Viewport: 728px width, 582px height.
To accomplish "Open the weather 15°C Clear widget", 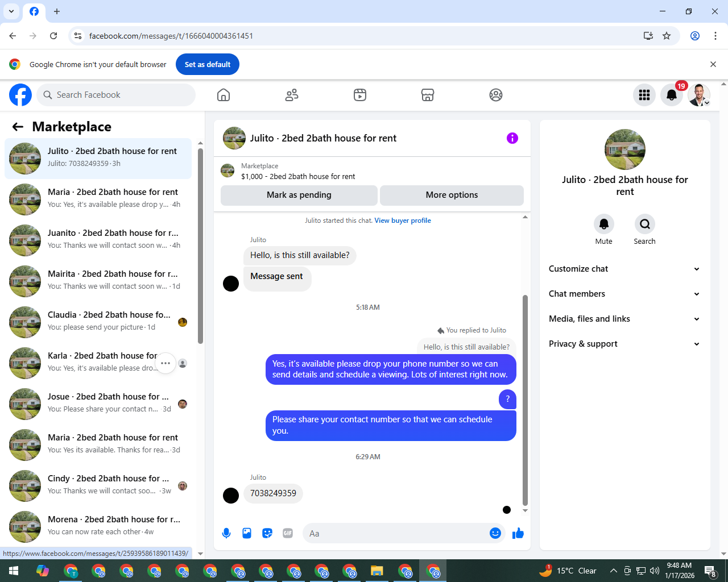I will pyautogui.click(x=568, y=571).
